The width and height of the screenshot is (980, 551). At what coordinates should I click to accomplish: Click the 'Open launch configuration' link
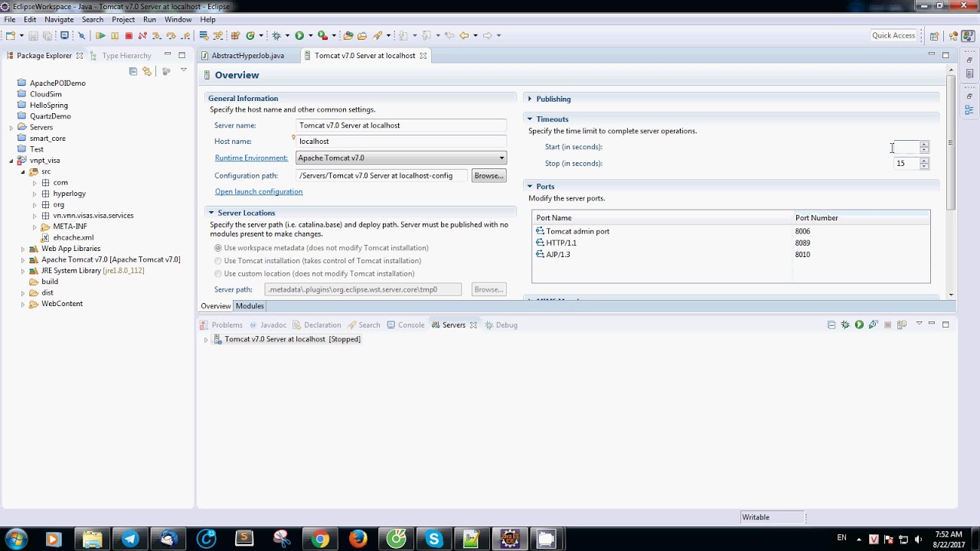click(259, 192)
